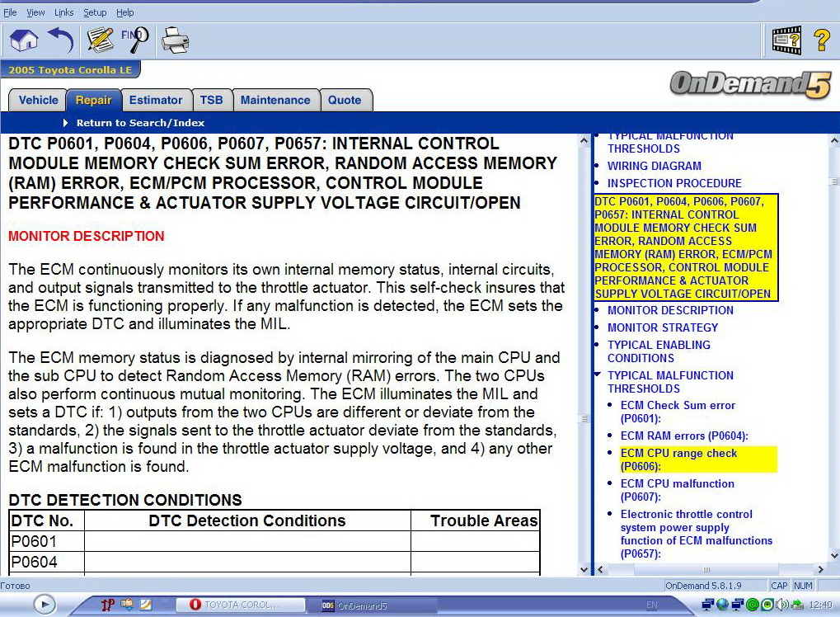The image size is (840, 617).
Task: Select highlighted DTC P0601 topic in sidebar
Action: point(685,247)
